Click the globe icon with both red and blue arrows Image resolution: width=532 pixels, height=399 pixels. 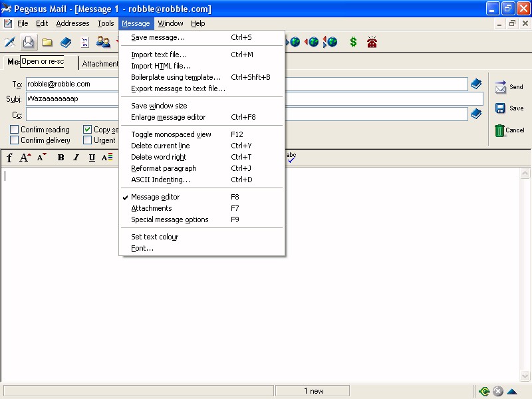[330, 42]
